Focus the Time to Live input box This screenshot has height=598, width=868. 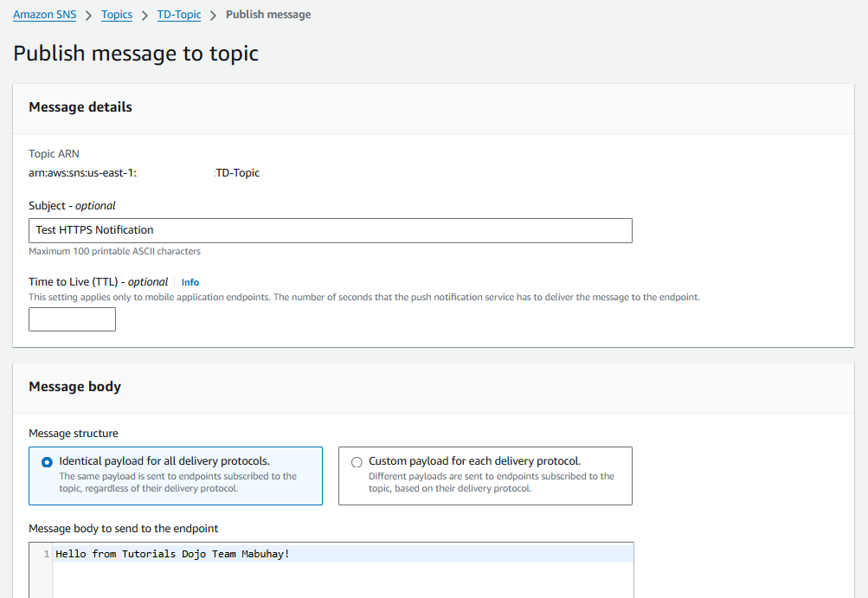[72, 318]
